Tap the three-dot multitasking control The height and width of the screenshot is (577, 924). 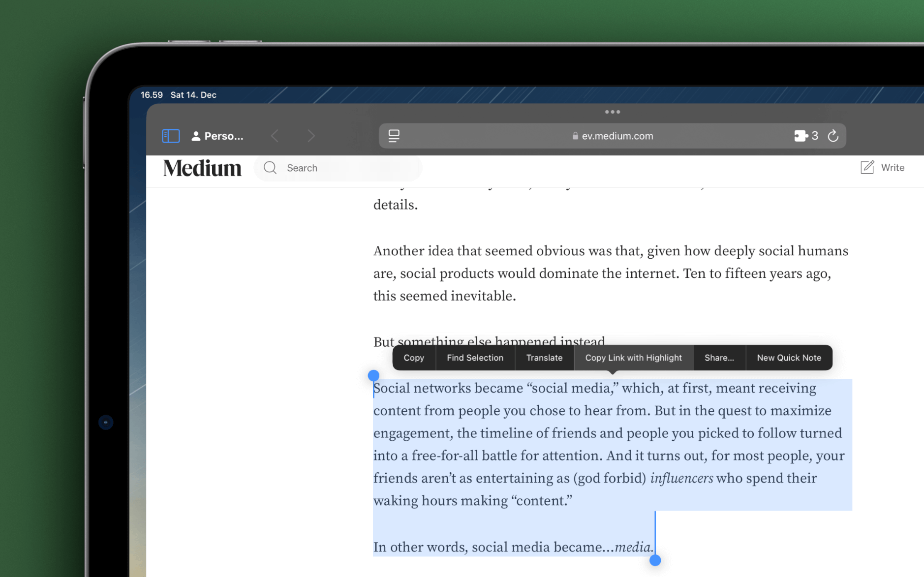pyautogui.click(x=612, y=112)
